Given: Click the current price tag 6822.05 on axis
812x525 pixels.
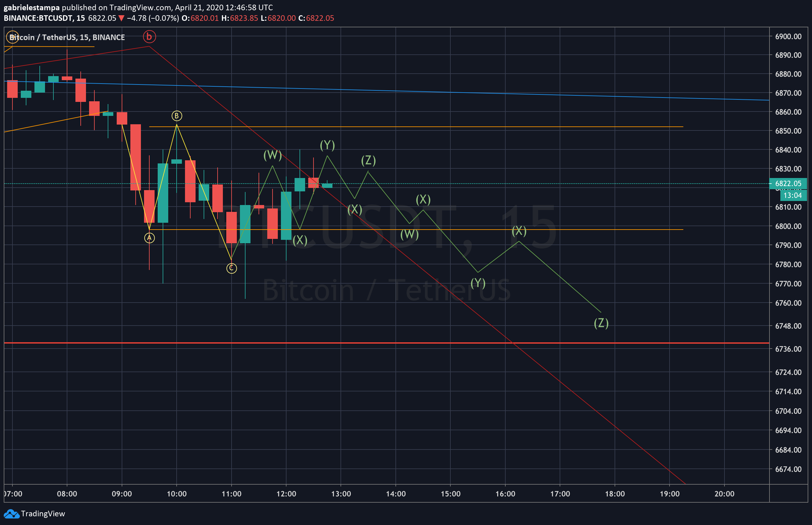Looking at the screenshot, I should 788,183.
